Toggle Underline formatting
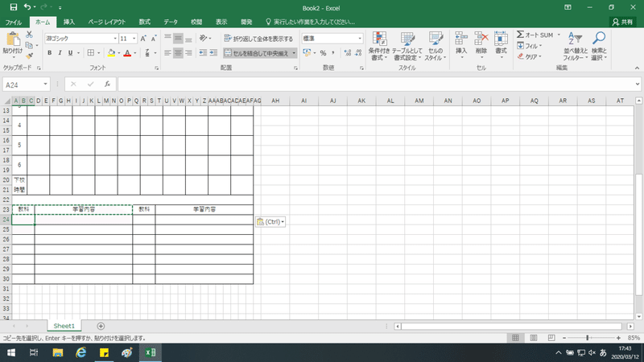 (x=70, y=53)
